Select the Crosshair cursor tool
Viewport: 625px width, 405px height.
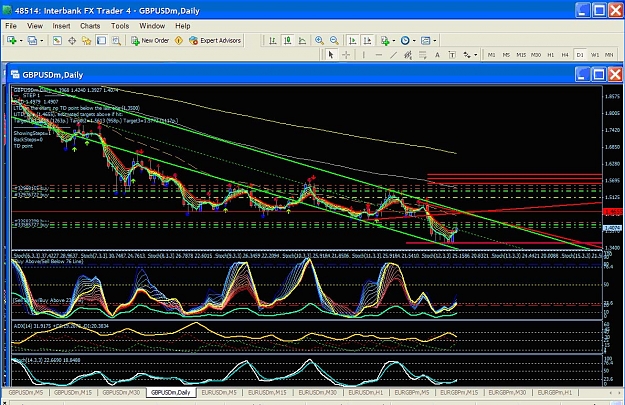pos(346,55)
